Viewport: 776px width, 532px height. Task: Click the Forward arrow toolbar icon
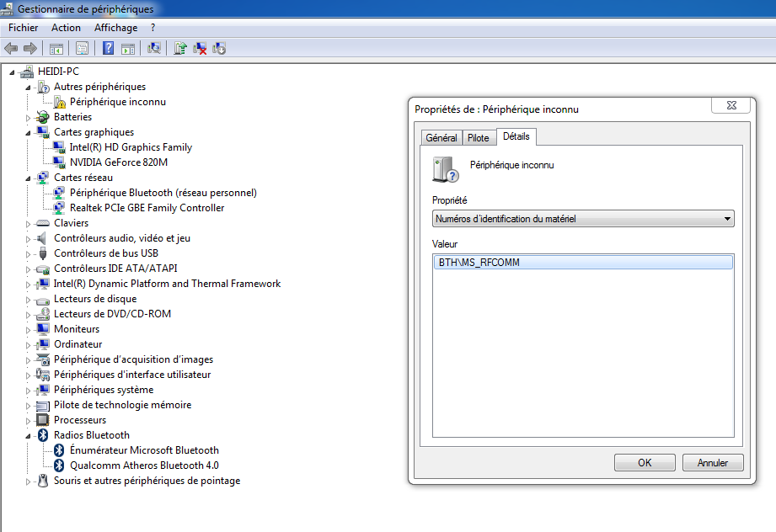point(30,49)
